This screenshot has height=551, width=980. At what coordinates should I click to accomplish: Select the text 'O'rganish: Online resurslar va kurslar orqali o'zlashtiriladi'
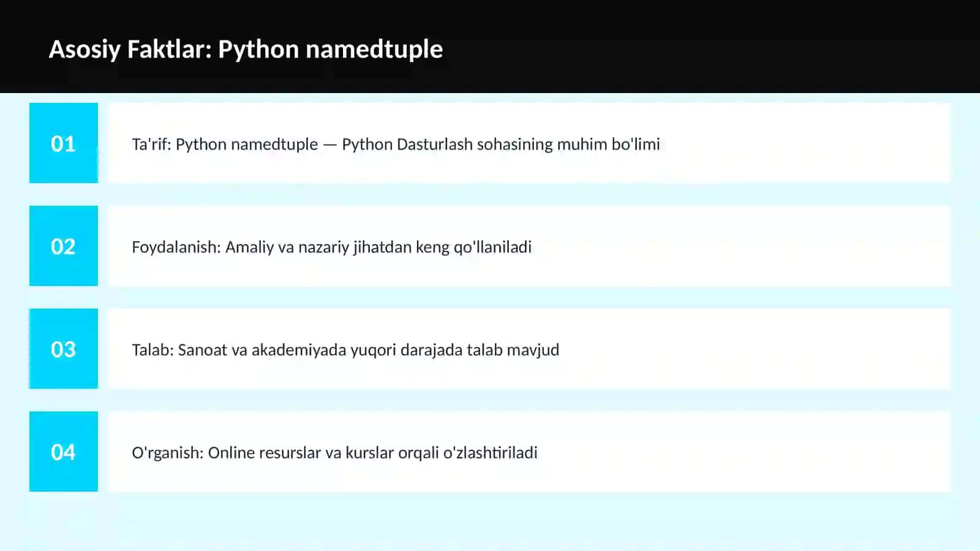click(x=334, y=453)
